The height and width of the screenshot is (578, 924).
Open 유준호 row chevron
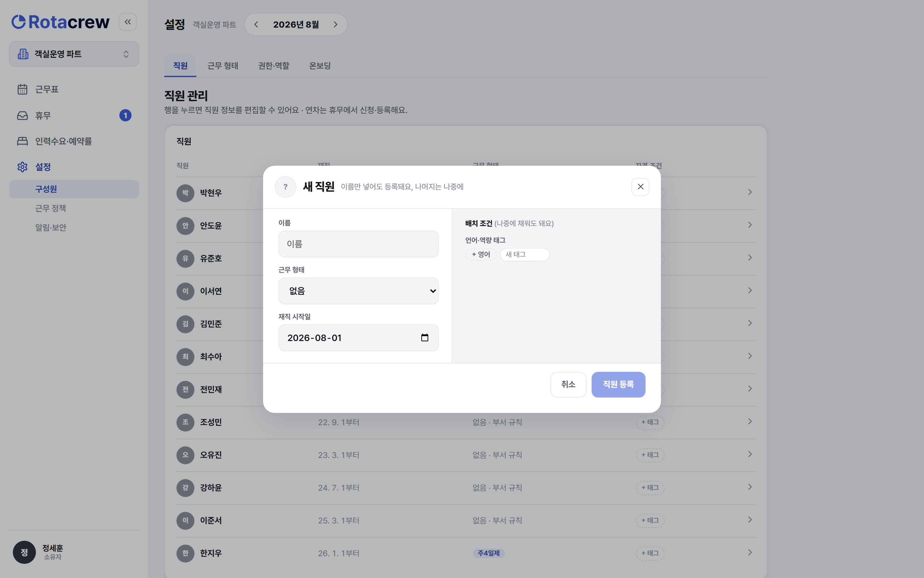750,258
